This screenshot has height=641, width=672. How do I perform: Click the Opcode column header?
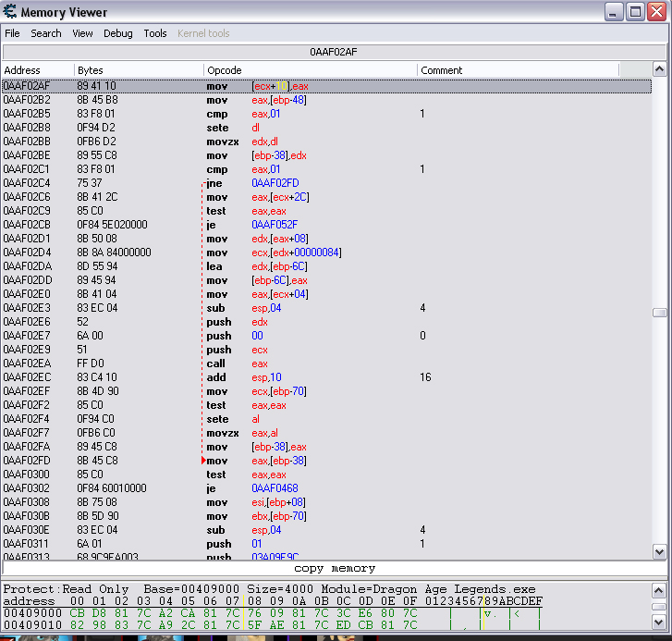coord(310,70)
